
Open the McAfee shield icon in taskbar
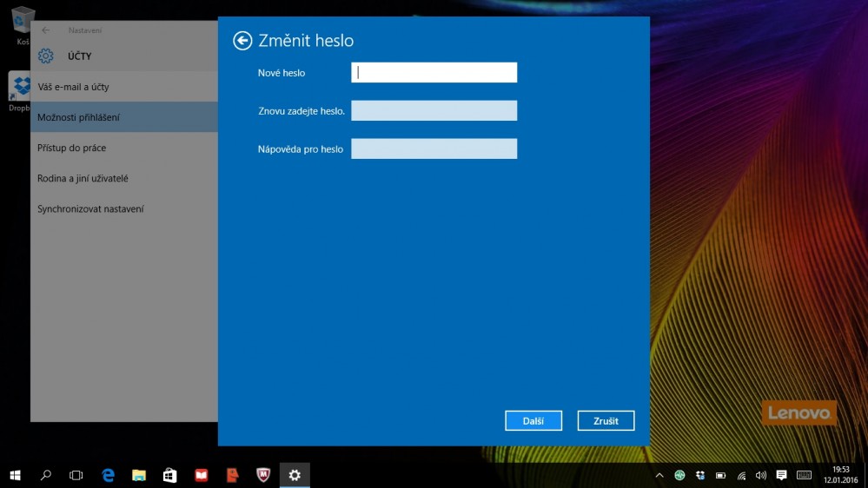(263, 475)
